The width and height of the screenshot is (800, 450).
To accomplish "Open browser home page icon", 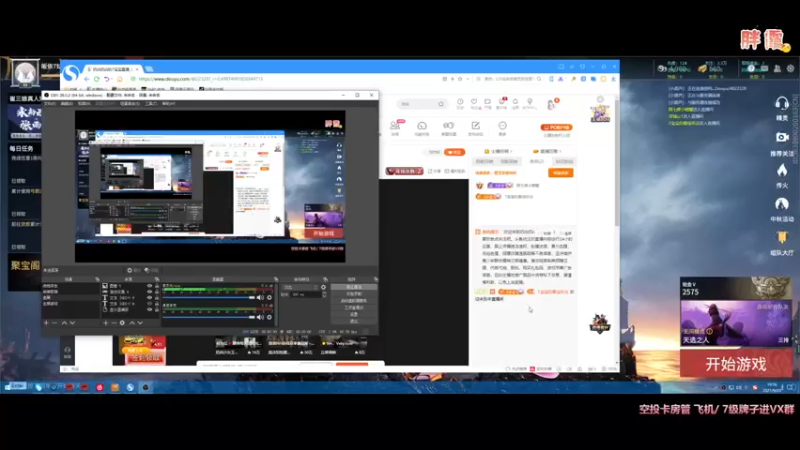I will pos(120,79).
